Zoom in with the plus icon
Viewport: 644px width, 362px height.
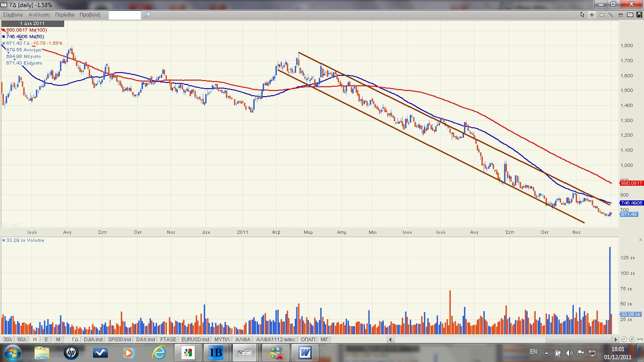click(x=632, y=339)
